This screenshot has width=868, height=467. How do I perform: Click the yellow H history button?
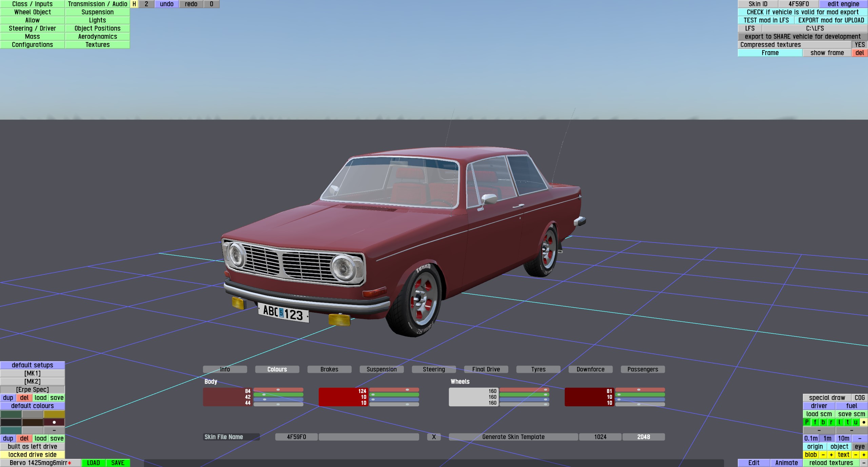click(x=134, y=4)
